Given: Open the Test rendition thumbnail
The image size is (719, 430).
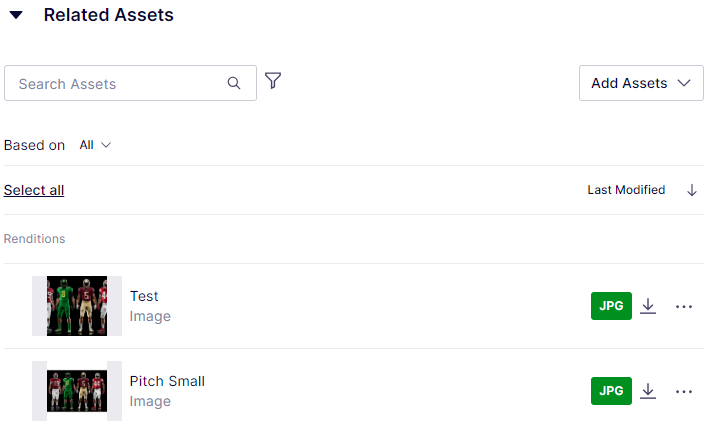Looking at the screenshot, I should pos(77,306).
